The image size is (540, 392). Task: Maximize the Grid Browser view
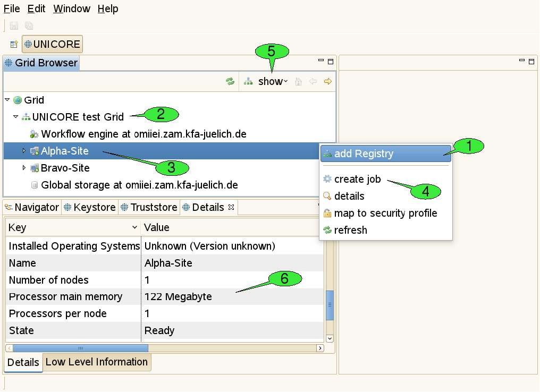[331, 62]
